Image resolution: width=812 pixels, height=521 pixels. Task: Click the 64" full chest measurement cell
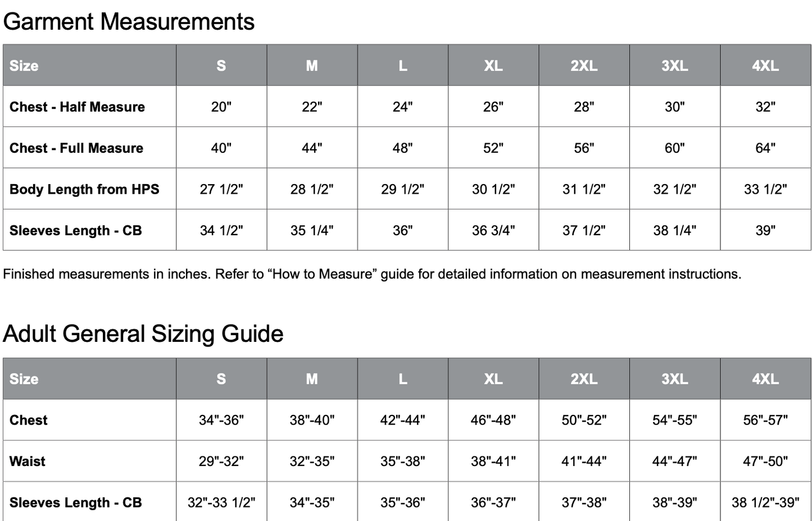coord(765,148)
